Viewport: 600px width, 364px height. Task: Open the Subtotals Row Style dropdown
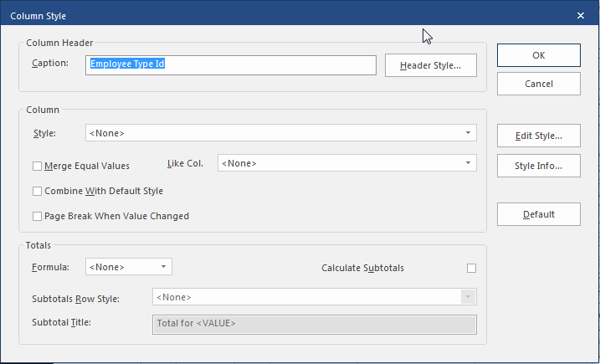[314, 297]
